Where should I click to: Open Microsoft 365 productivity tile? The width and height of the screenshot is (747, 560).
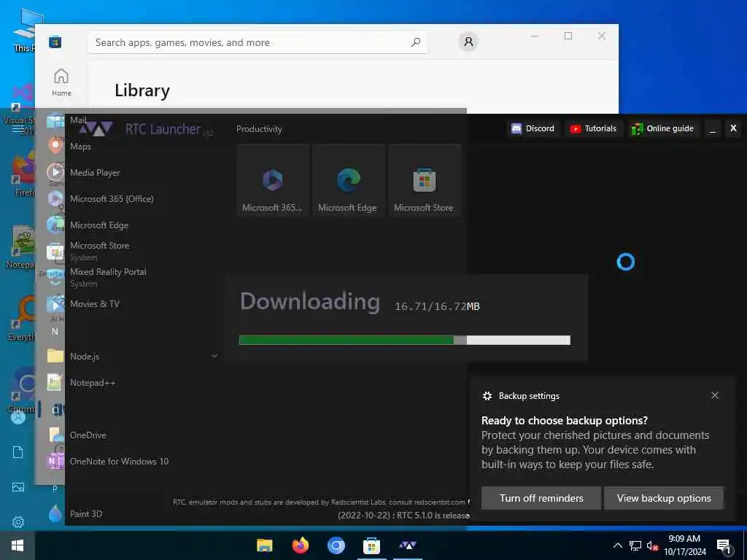pos(273,181)
